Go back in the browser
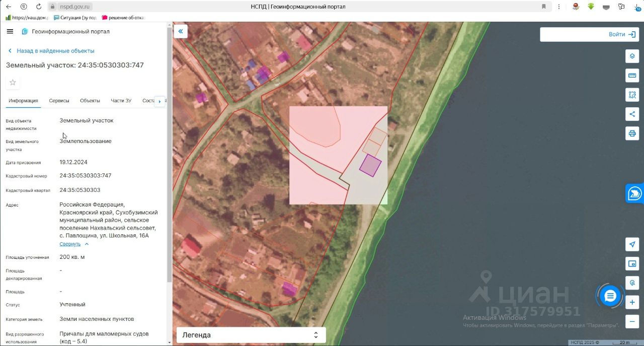This screenshot has width=644, height=346. click(9, 7)
